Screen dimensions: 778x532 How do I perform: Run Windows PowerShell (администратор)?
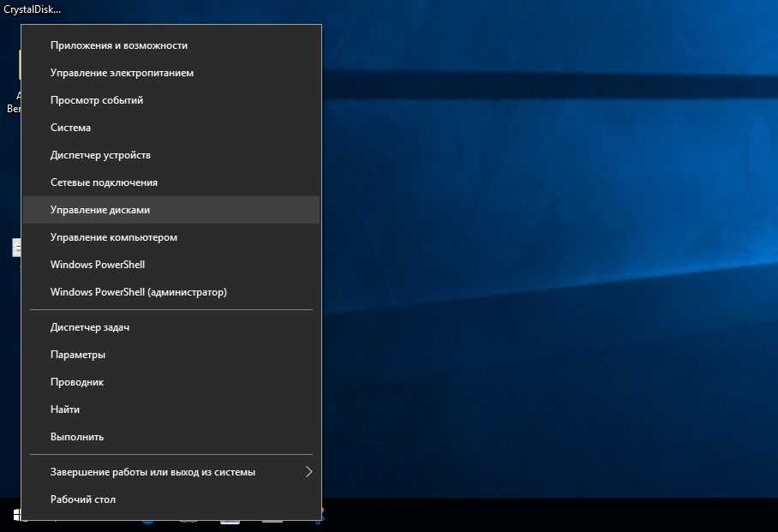point(139,292)
